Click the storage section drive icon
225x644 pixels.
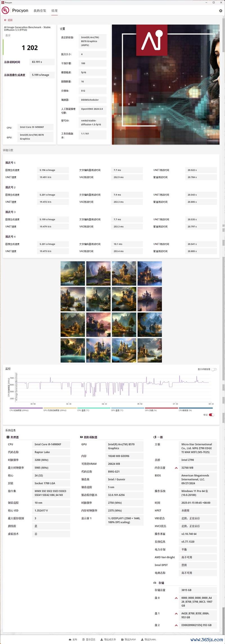(x=155, y=583)
